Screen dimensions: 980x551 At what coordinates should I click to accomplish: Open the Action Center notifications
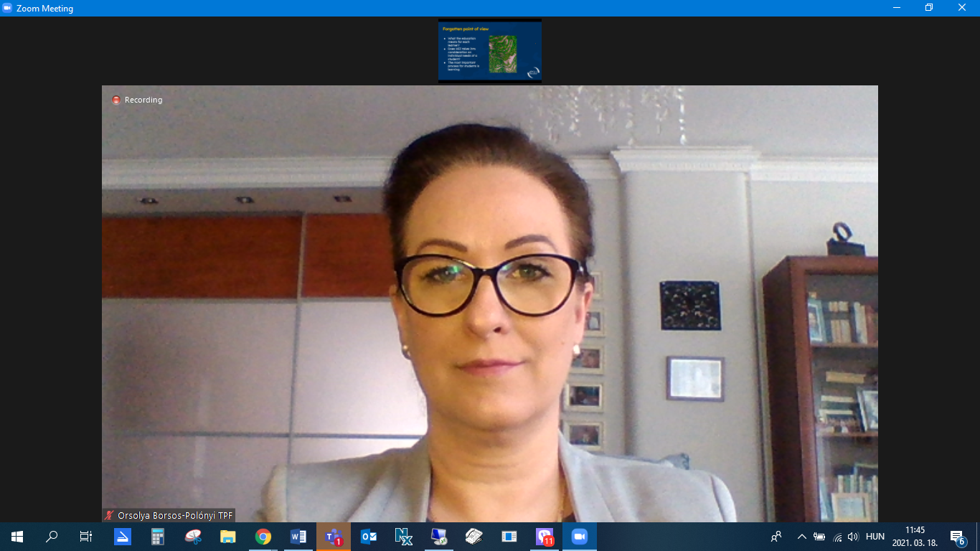click(957, 536)
